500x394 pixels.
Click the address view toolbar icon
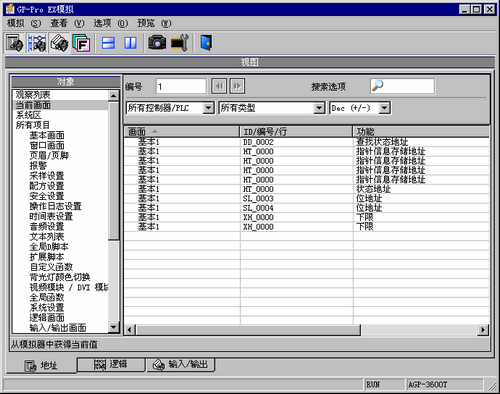pyautogui.click(x=15, y=43)
